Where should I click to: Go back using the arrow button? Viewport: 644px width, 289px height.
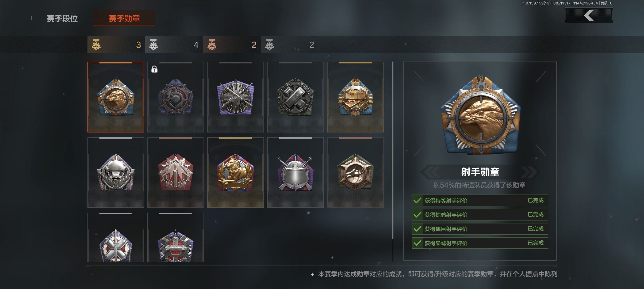point(589,16)
